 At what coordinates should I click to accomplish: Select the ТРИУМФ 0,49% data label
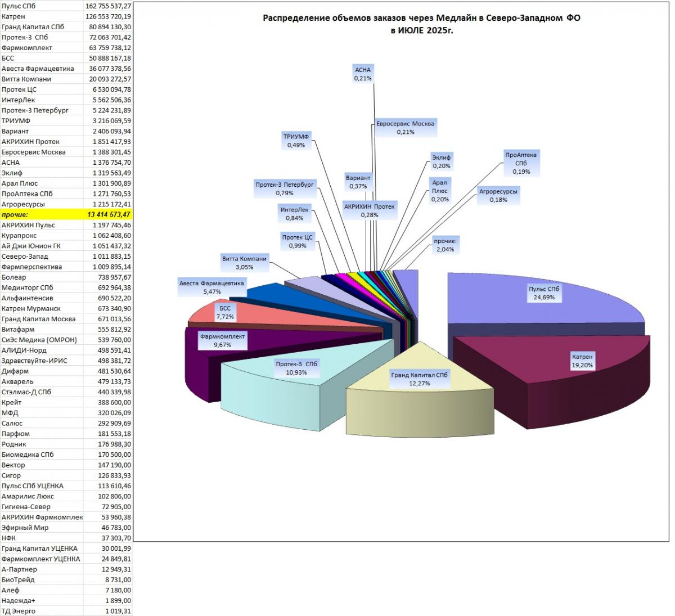pos(296,141)
